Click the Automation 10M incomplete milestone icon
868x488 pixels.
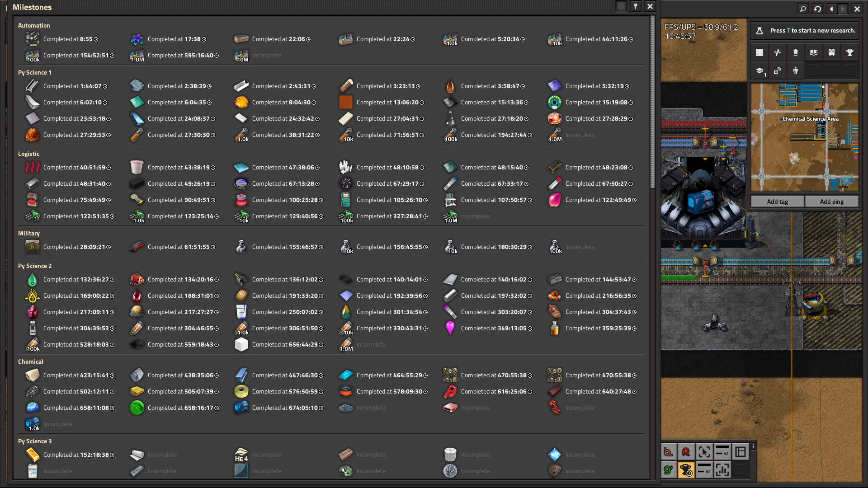coord(241,55)
